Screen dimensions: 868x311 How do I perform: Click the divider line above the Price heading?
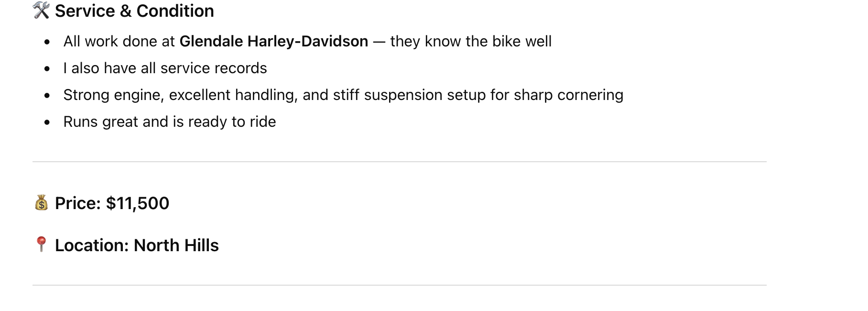[399, 162]
